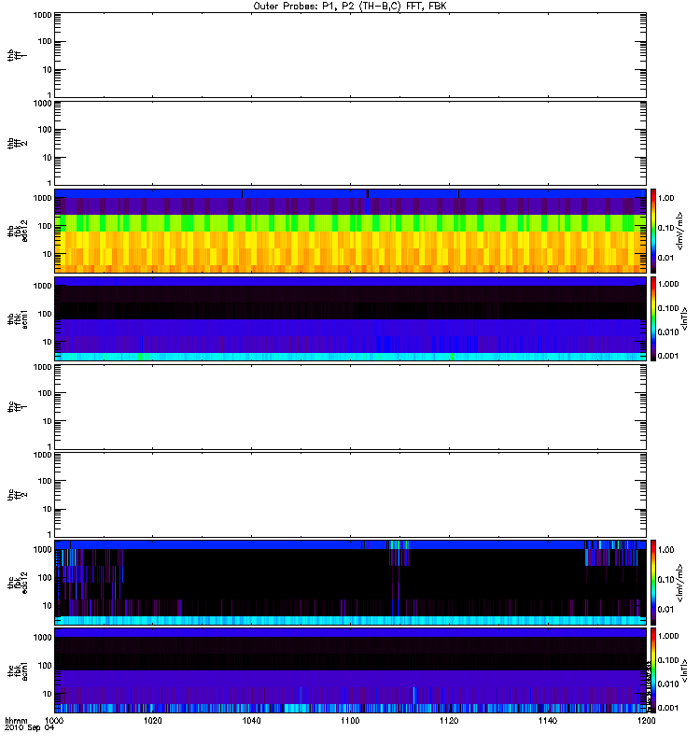This screenshot has height=747, width=700.
Task: Click the color bar beside the thc fbk scm1 panel
Action: [x=653, y=670]
